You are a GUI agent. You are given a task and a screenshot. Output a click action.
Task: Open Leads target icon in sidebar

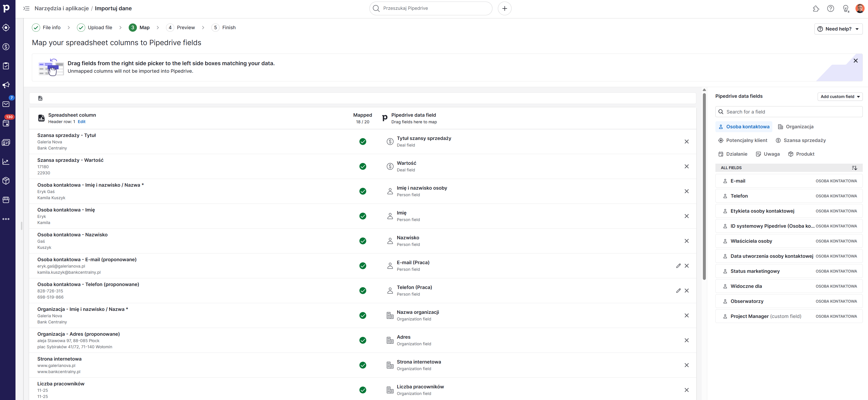(6, 28)
